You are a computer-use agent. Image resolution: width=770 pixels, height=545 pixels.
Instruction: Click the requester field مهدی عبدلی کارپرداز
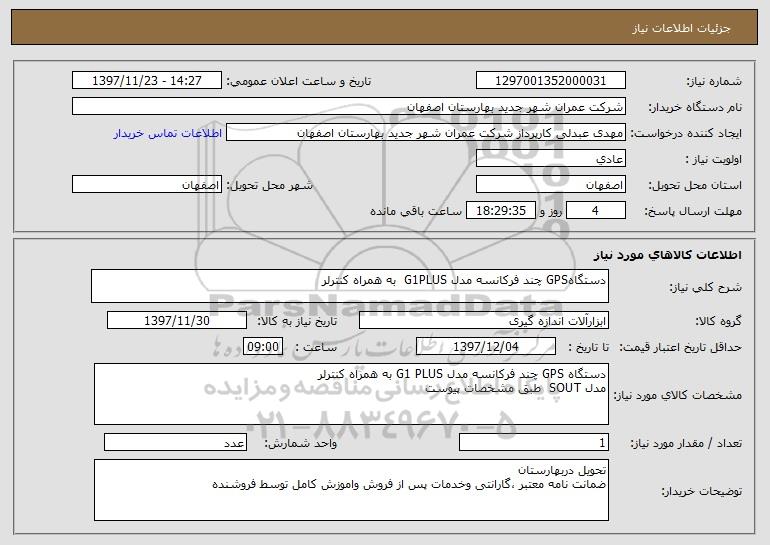click(426, 133)
